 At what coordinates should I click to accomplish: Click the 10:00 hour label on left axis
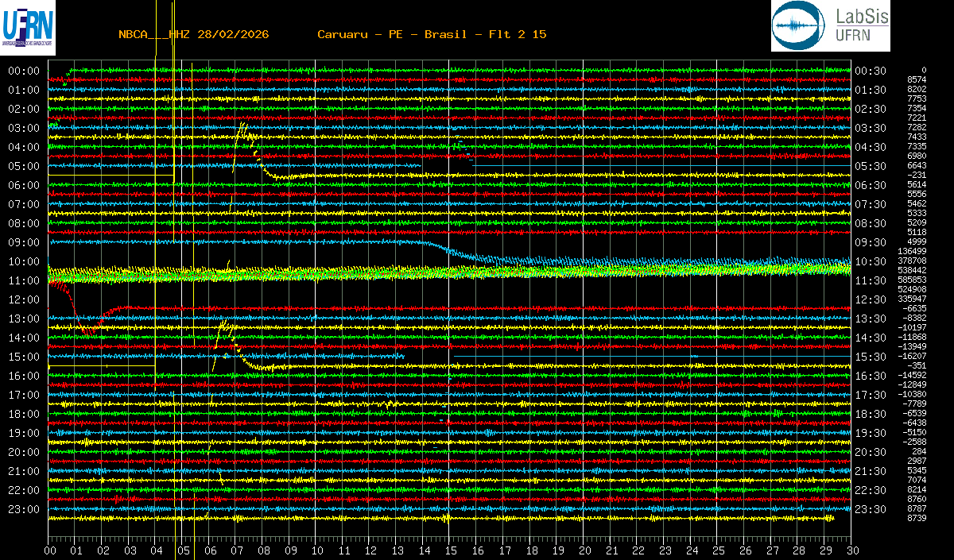coord(24,261)
